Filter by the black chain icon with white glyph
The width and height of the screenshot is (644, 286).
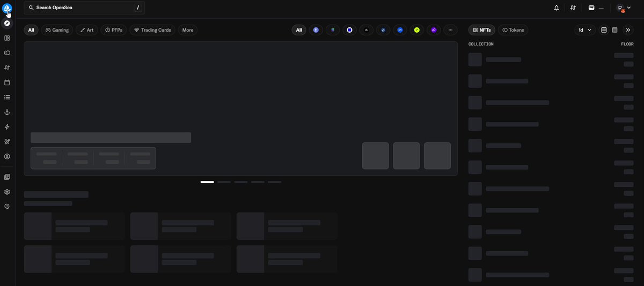(367, 30)
